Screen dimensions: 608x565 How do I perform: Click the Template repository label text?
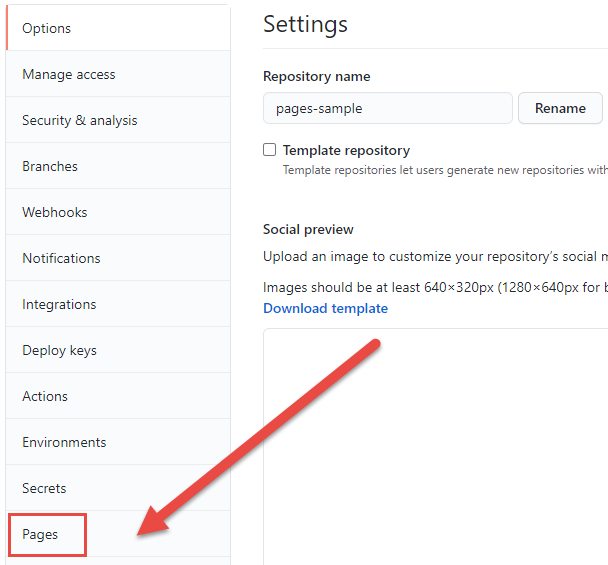click(x=346, y=150)
